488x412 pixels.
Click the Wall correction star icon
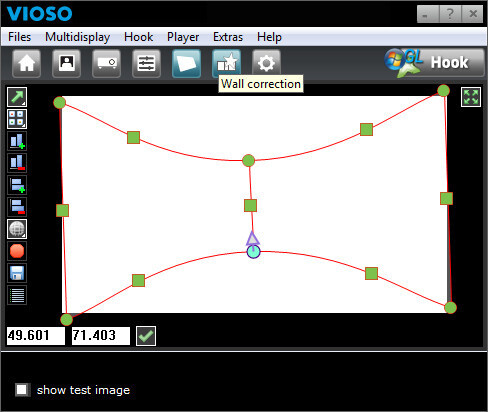[x=226, y=63]
